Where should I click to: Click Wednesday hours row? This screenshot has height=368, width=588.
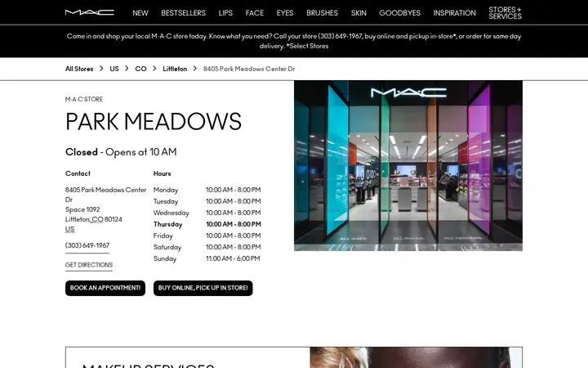[207, 213]
